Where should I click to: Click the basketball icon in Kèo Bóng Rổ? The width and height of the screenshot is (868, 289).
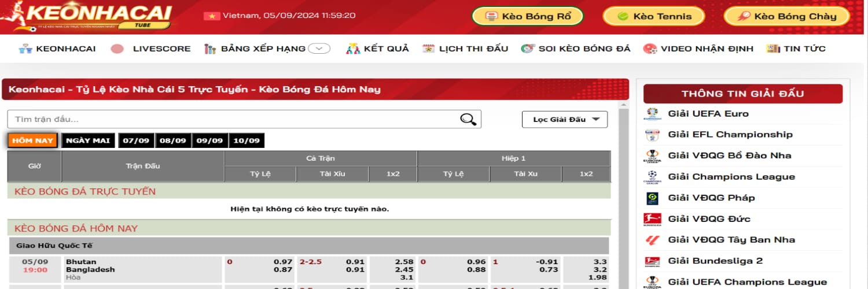click(x=492, y=16)
